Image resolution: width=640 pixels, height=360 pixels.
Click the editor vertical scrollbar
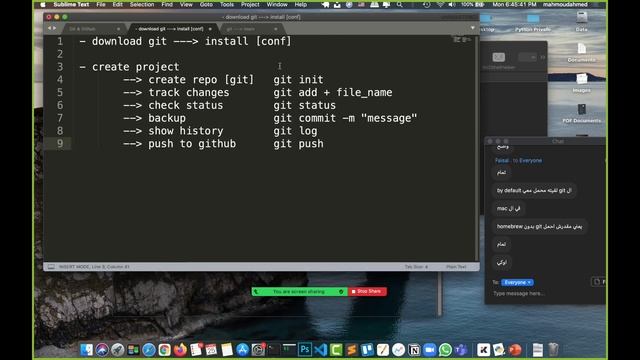476,148
